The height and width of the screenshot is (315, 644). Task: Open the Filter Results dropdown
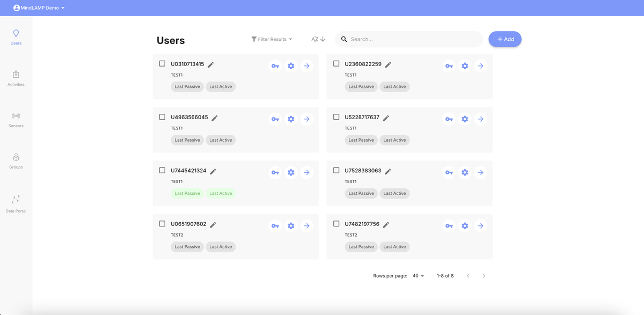click(x=272, y=39)
